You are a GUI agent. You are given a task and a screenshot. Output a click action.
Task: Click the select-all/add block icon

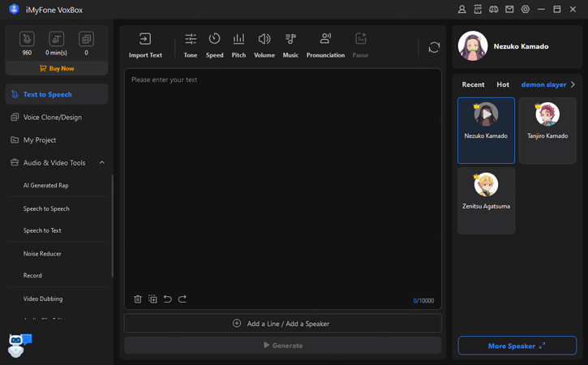coord(152,299)
